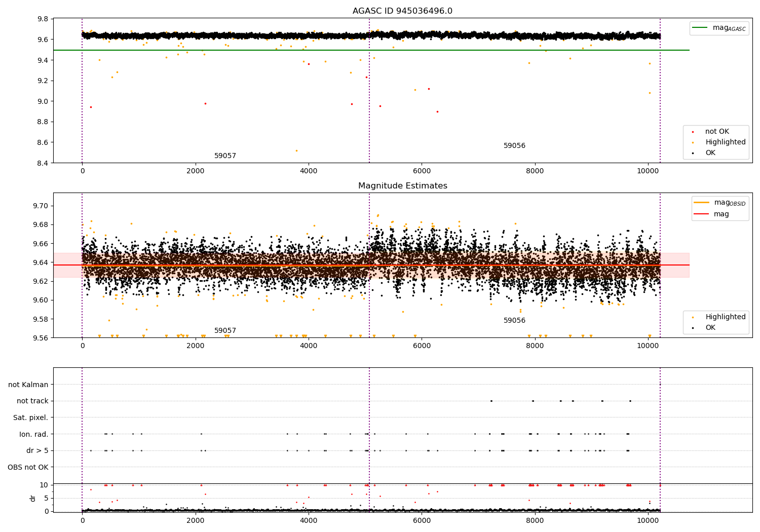Click x-axis tick 4000 under the AGASC ID plot
Viewport: 760px width, 532px height.
pyautogui.click(x=309, y=171)
